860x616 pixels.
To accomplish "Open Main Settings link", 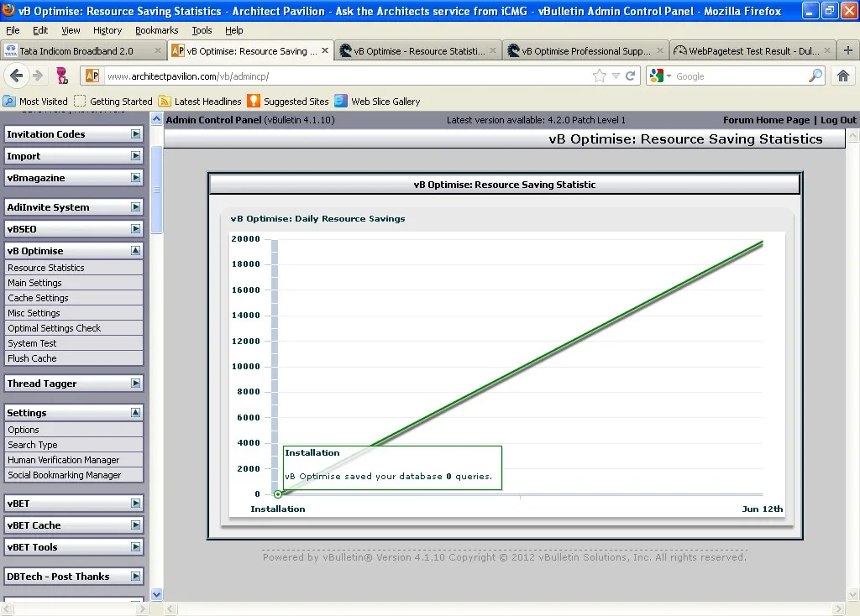I will click(x=34, y=283).
